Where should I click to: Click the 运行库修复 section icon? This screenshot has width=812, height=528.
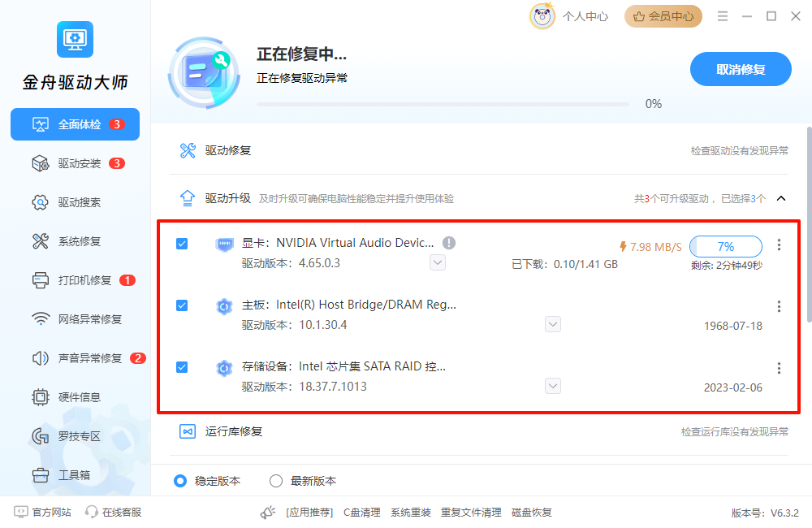(x=188, y=431)
